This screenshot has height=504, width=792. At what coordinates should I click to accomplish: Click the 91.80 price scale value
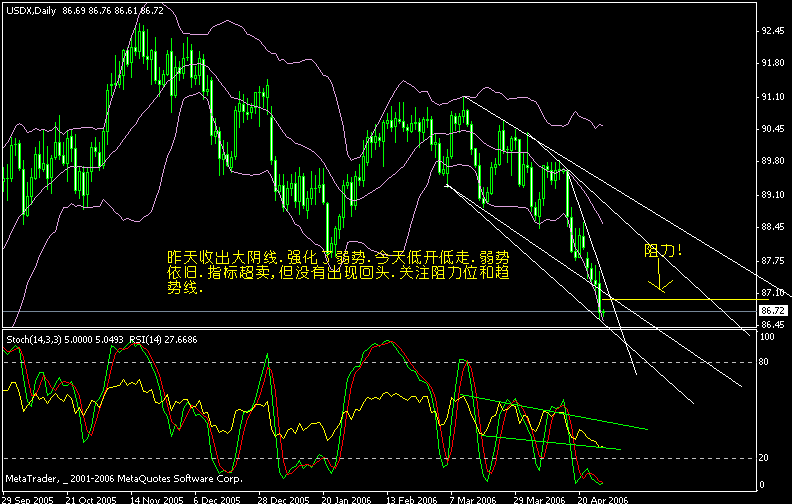point(773,63)
